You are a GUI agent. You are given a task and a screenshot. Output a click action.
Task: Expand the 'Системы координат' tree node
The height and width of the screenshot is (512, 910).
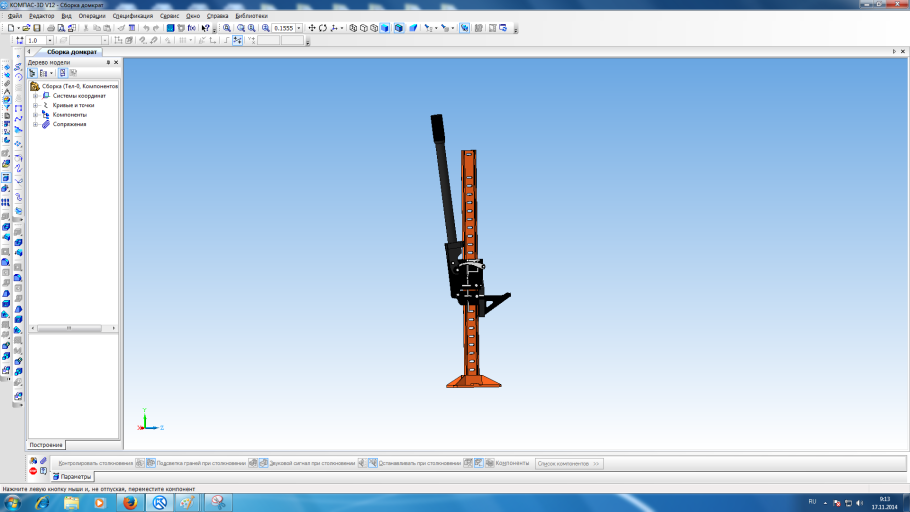35,96
